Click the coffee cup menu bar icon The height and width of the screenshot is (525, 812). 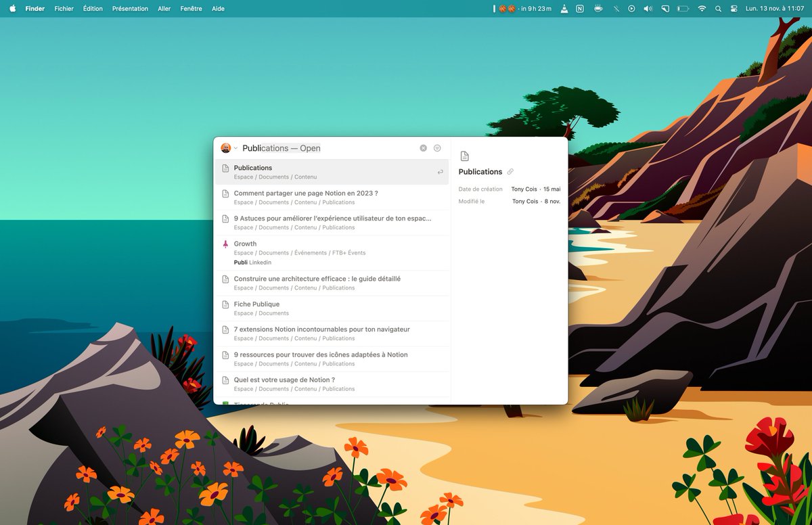click(598, 9)
